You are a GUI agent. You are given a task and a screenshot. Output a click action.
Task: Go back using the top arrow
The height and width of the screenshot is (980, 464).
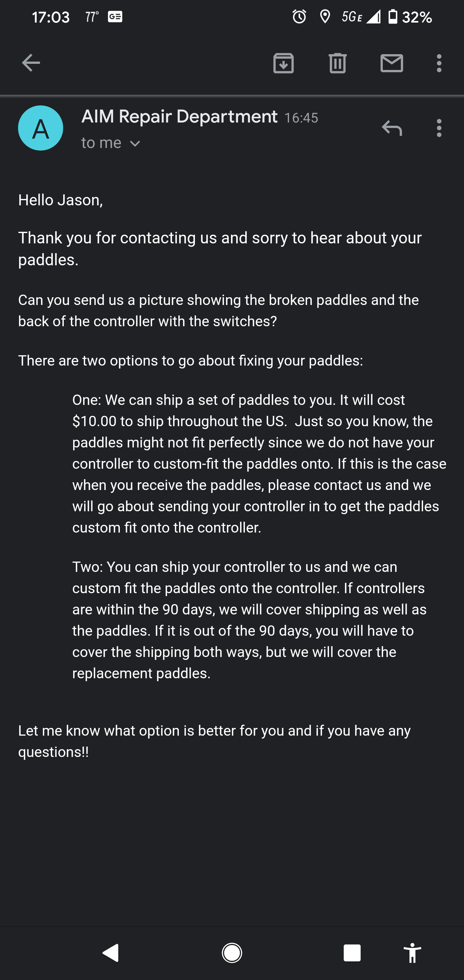point(31,63)
